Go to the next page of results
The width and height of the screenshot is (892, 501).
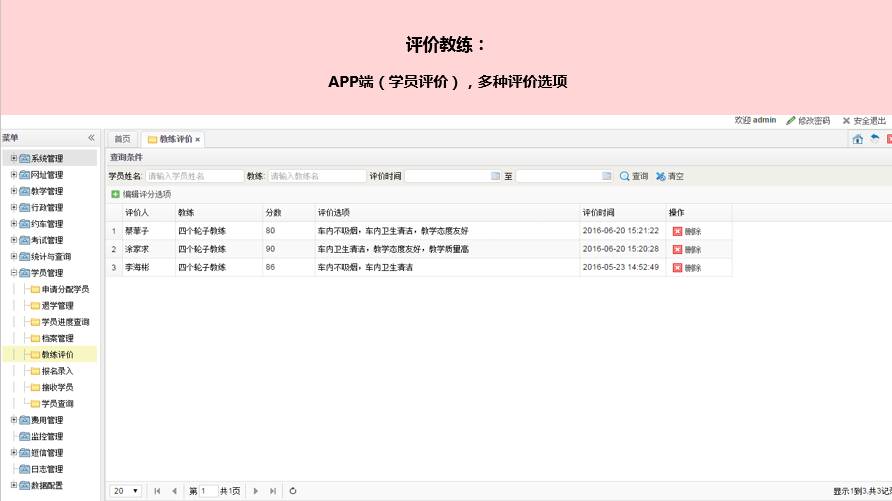[255, 491]
